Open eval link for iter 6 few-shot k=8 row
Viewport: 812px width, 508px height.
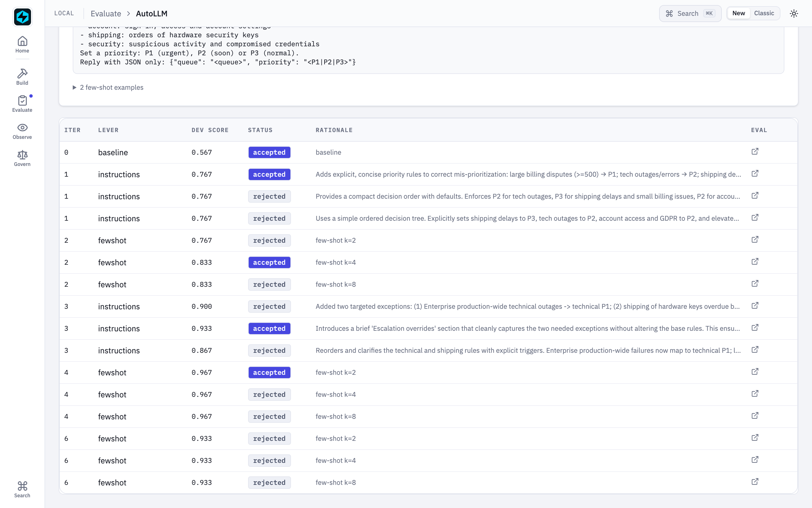click(755, 482)
